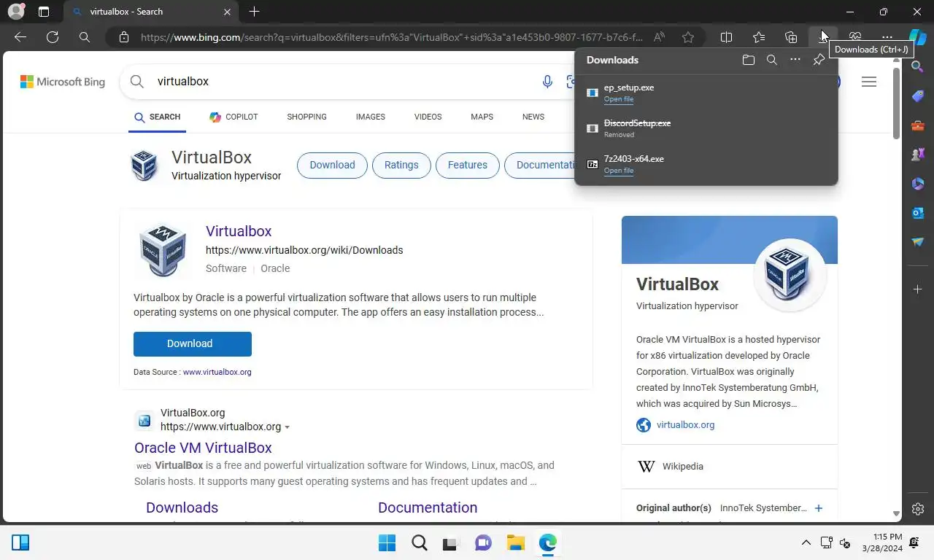The image size is (934, 560).
Task: Add this page to favorites
Action: [688, 37]
